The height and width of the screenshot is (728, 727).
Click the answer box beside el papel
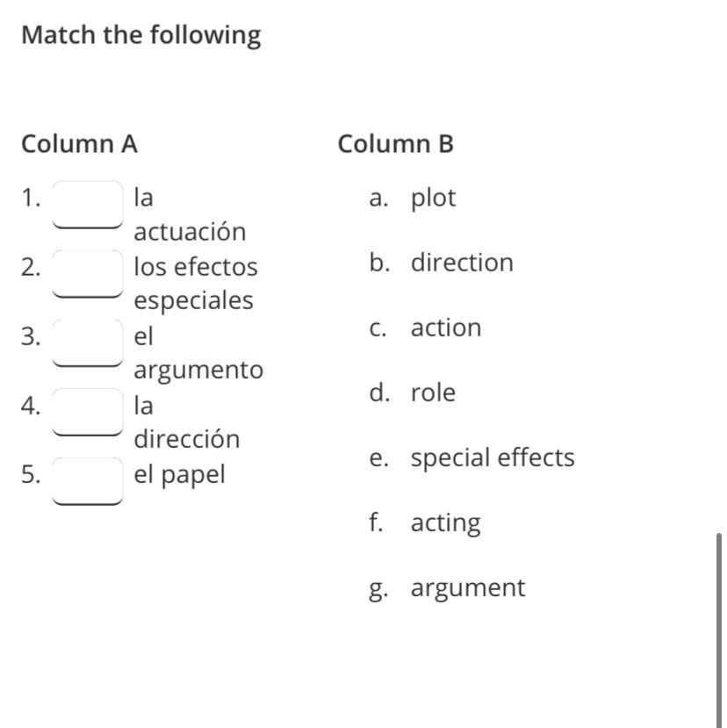point(88,481)
